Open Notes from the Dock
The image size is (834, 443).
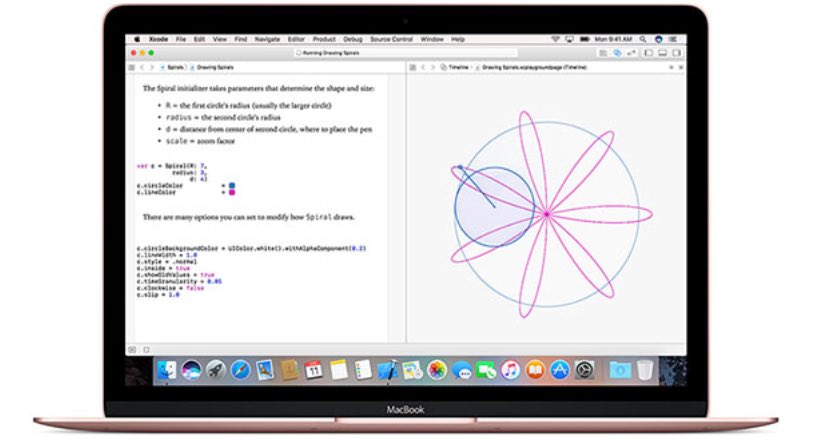coord(338,369)
